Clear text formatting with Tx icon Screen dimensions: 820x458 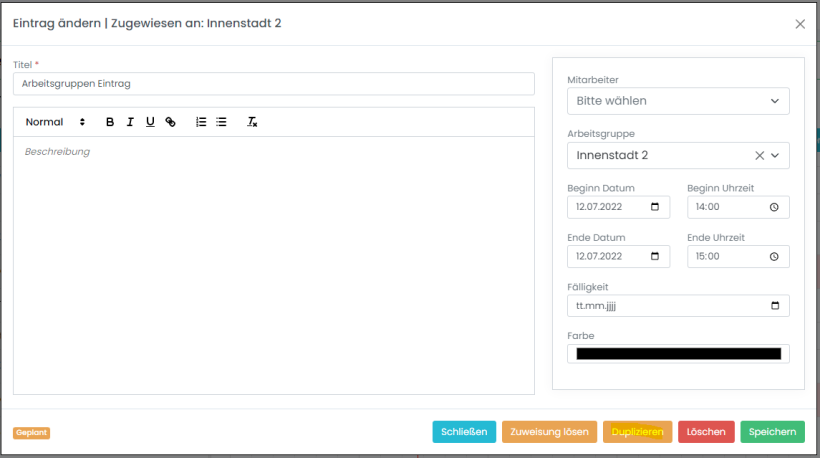[x=253, y=122]
